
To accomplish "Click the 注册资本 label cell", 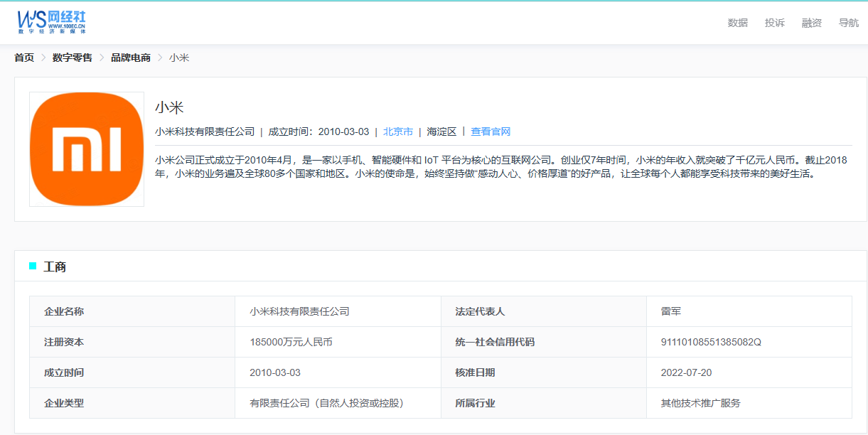I will tap(132, 342).
